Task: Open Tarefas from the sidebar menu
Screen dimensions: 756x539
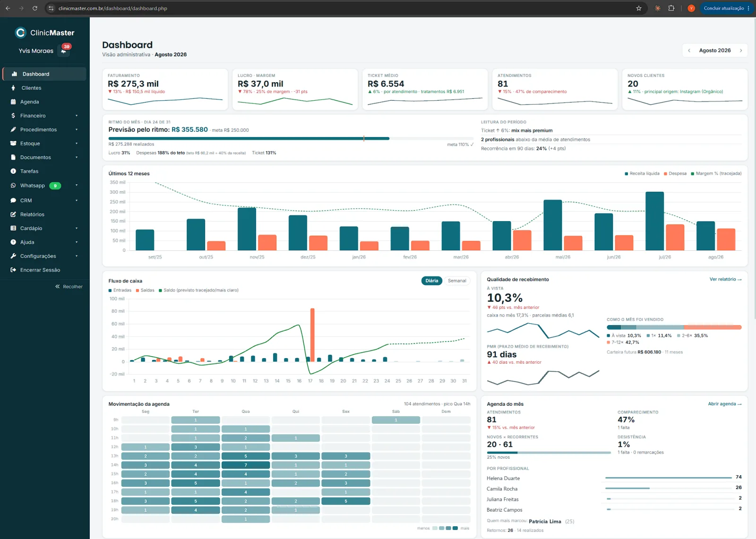Action: click(44, 171)
